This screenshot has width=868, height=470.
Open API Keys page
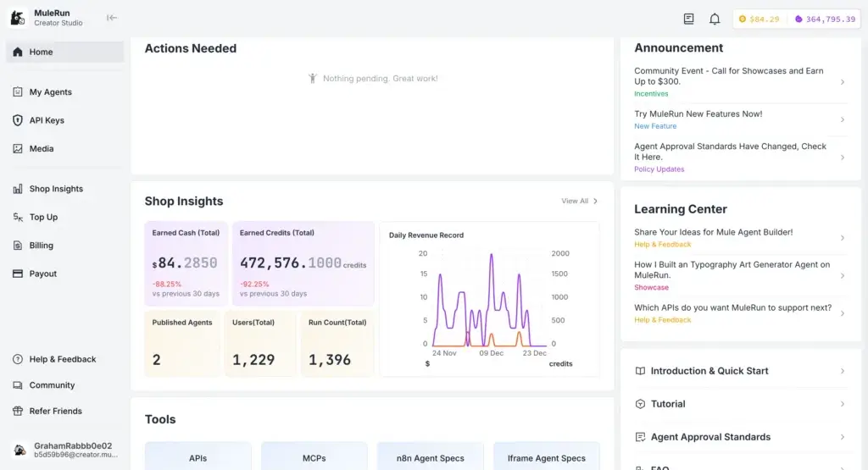point(65,120)
